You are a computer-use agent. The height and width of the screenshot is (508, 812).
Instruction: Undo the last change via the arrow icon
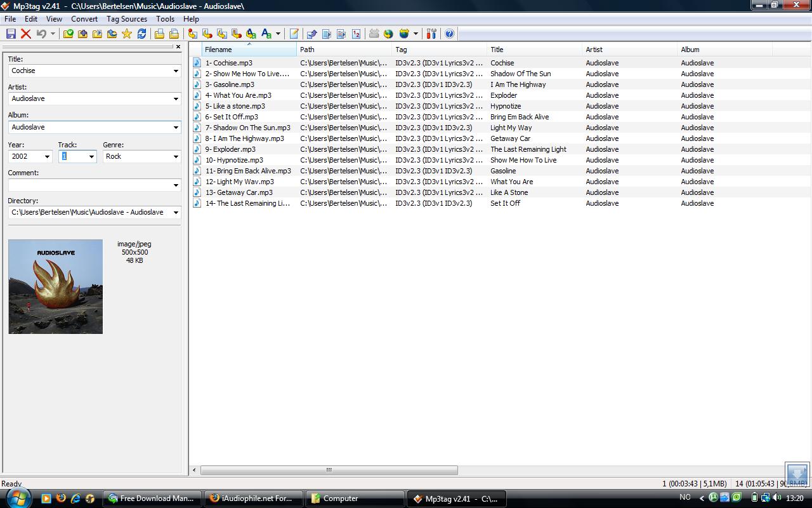(x=41, y=34)
